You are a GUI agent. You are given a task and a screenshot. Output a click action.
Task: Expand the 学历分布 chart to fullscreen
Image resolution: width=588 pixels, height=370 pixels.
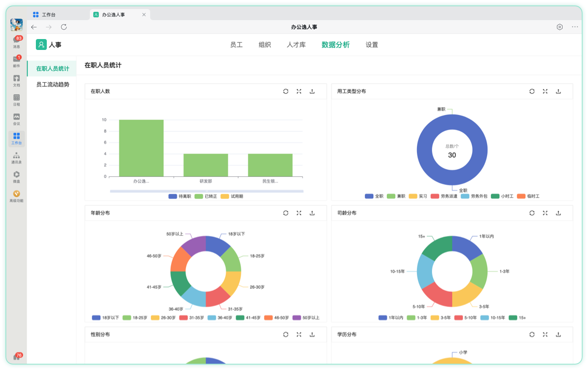[545, 334]
